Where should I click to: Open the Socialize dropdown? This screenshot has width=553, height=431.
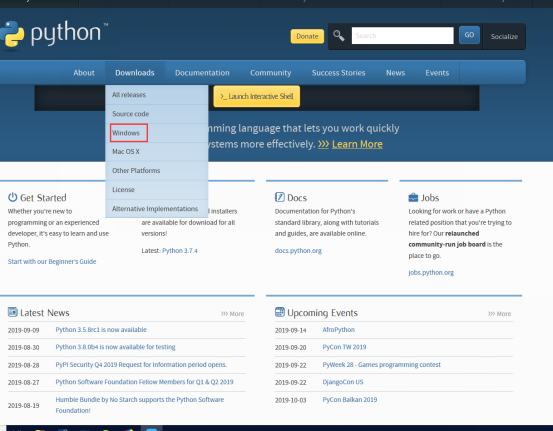pyautogui.click(x=504, y=36)
